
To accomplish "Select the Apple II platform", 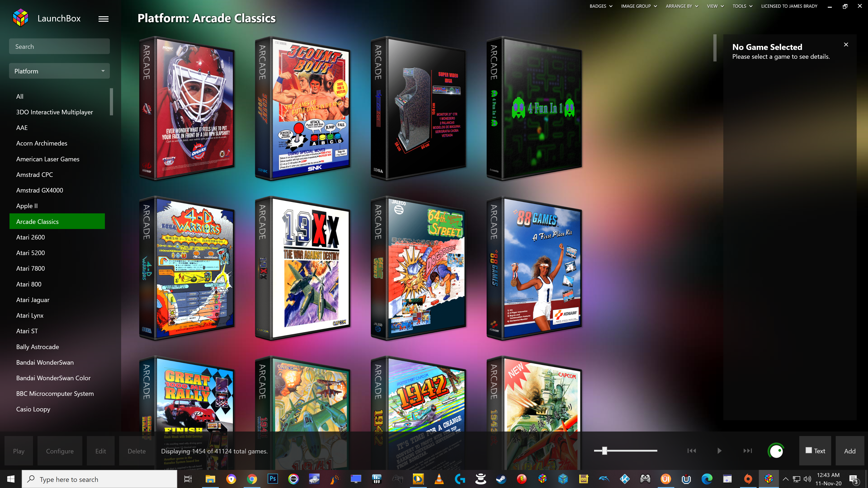I will coord(57,206).
